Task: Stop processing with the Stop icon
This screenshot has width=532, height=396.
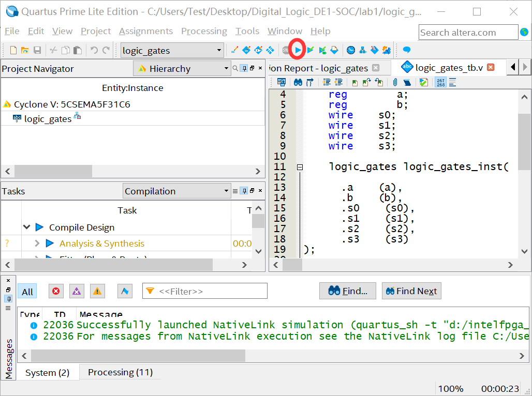Action: [286, 50]
